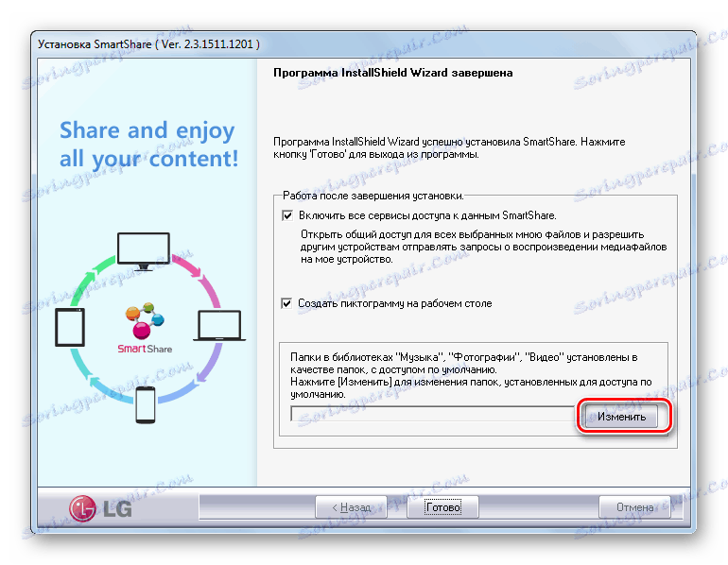Click the SmartShare logo icon
This screenshot has width=728, height=565.
coord(145,328)
